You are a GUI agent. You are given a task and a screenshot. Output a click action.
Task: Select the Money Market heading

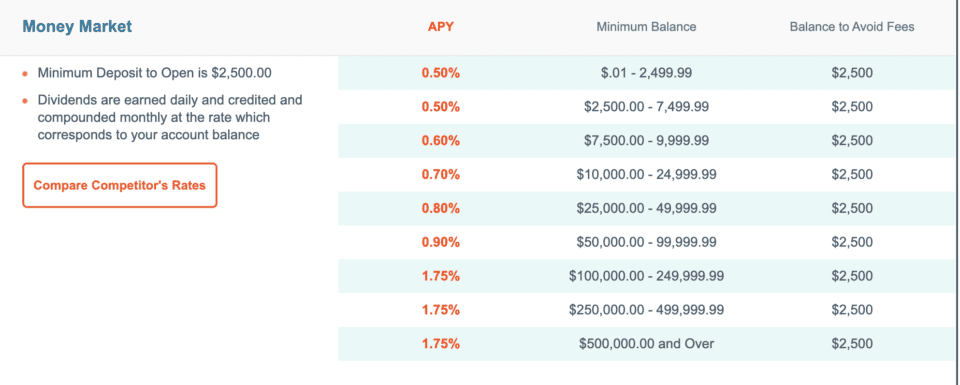(77, 27)
